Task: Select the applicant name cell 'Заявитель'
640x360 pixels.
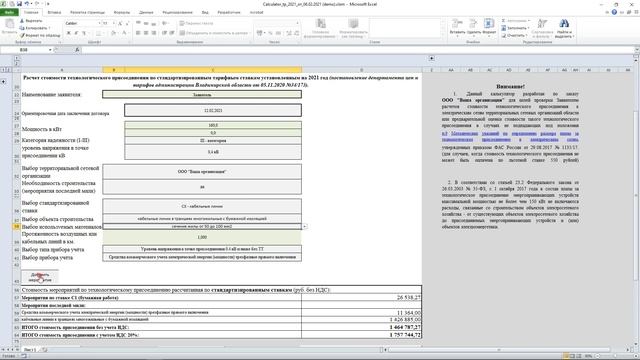Action: (202, 94)
